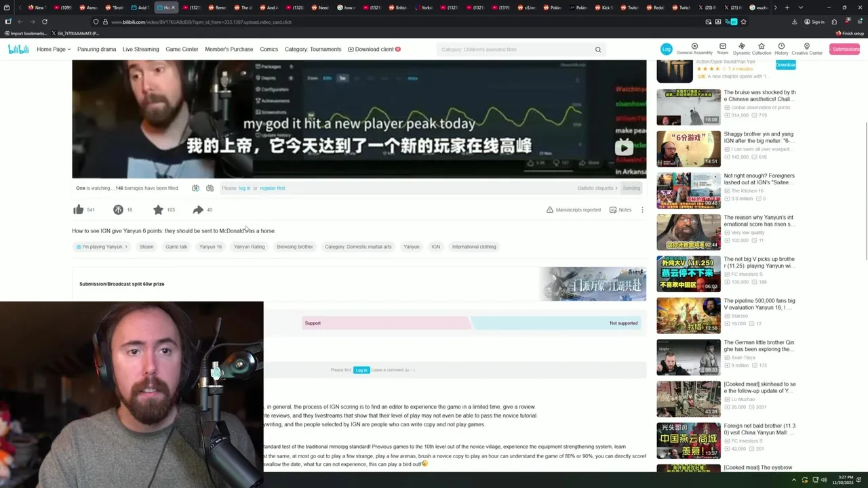Viewport: 868px width, 488px height.
Task: Click the play icon on the video
Action: pyautogui.click(x=624, y=147)
